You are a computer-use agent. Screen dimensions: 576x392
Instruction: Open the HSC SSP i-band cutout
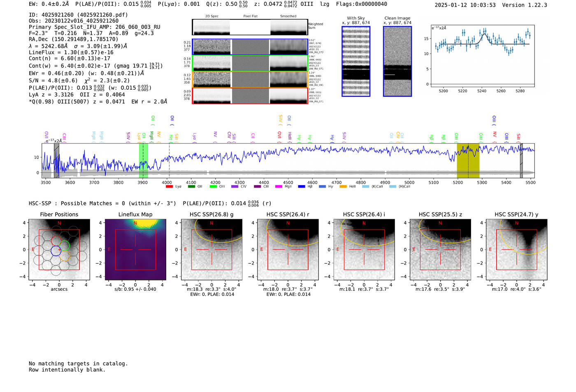click(364, 250)
